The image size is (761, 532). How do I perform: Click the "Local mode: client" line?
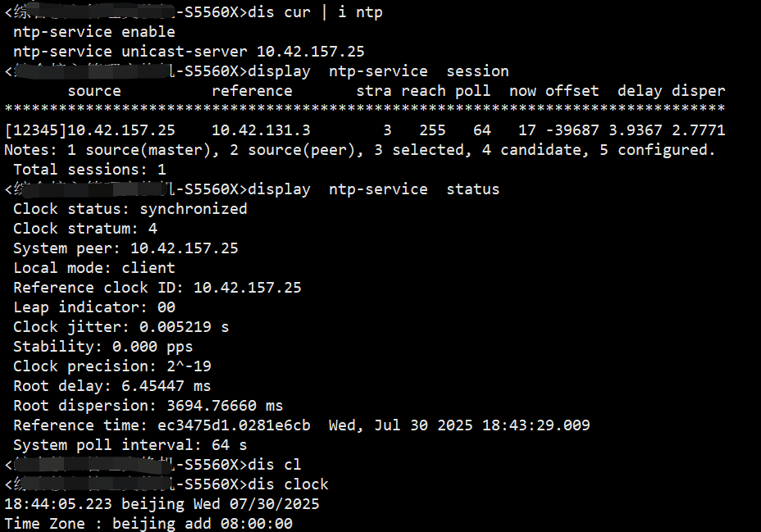pos(93,268)
